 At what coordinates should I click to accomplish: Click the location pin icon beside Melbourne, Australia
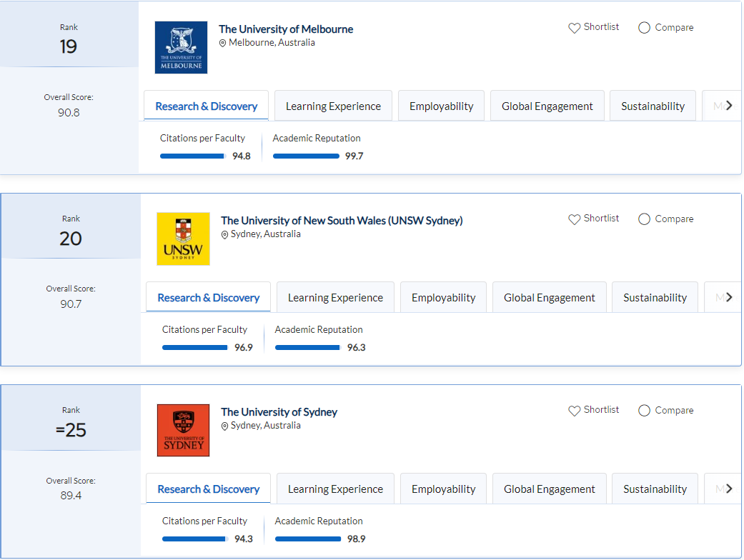pyautogui.click(x=223, y=43)
